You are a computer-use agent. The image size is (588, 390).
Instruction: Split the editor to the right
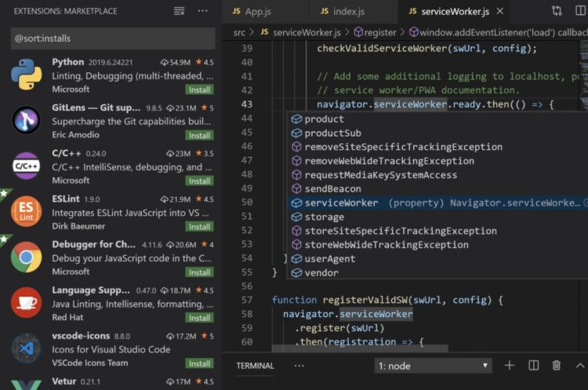pos(580,11)
